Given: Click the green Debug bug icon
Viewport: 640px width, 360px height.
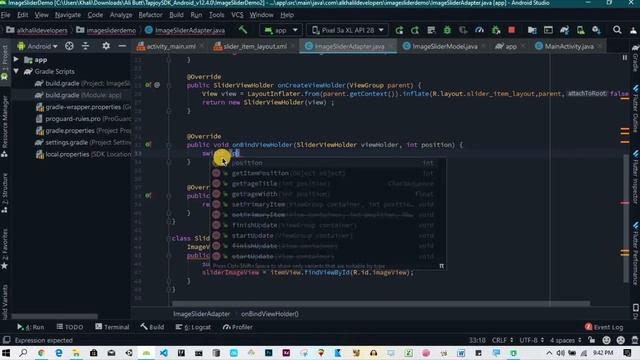Looking at the screenshot, I should (x=447, y=30).
